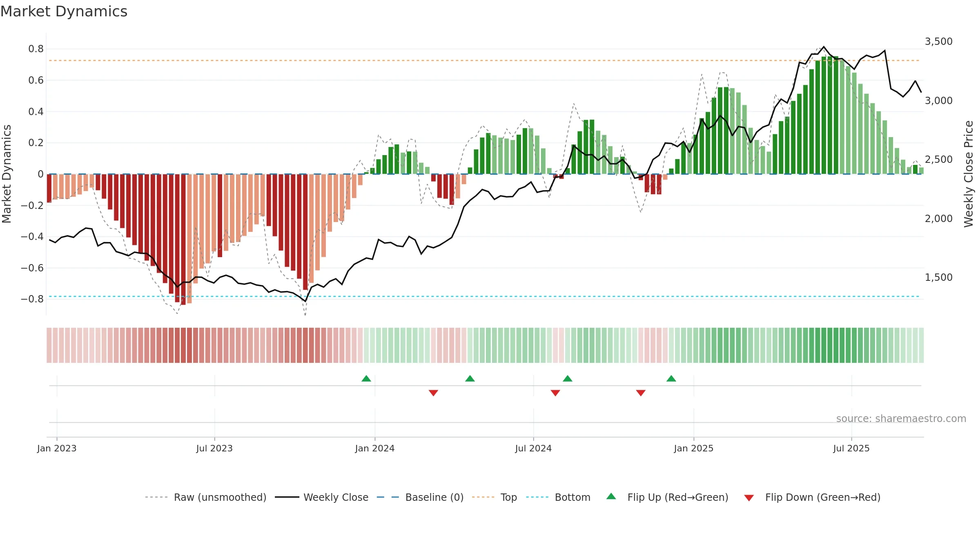This screenshot has height=551, width=980.
Task: Click the 0.8 left axis label
Action: click(36, 49)
